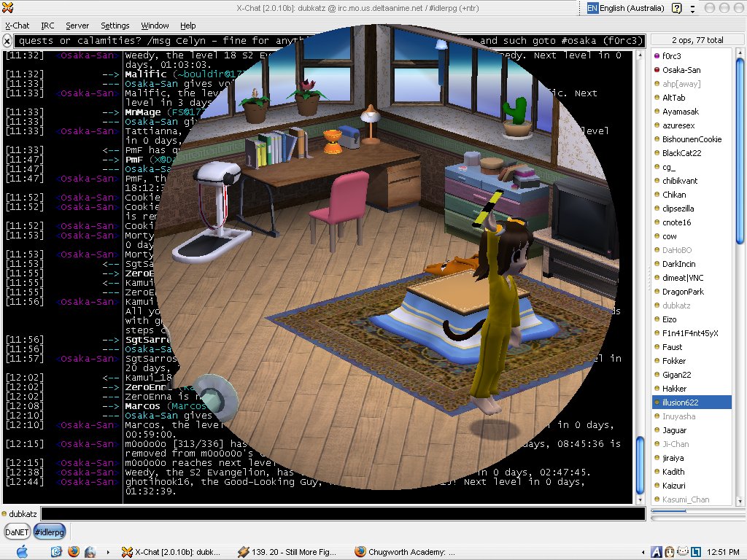The height and width of the screenshot is (560, 747).
Task: Select user Chikan in the list
Action: click(692, 194)
